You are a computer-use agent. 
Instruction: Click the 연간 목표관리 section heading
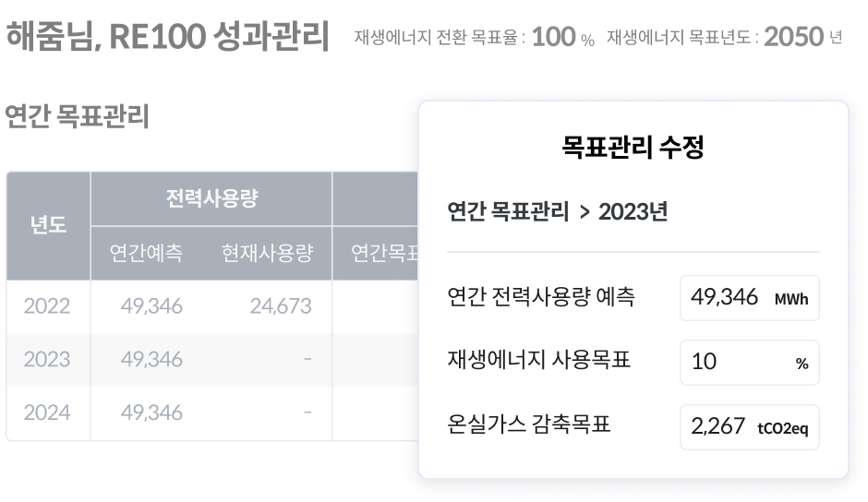point(77,117)
